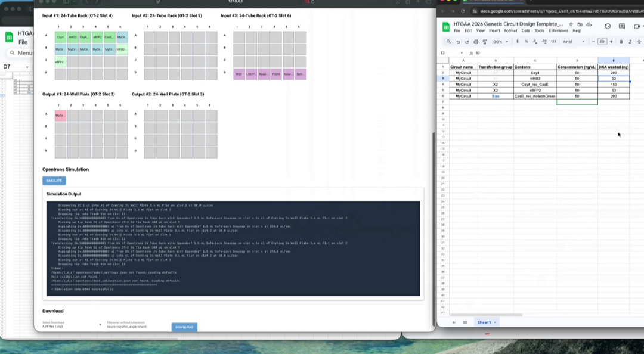Star the spreadsheet document
Screen dimensions: 644x354
[x=571, y=24]
